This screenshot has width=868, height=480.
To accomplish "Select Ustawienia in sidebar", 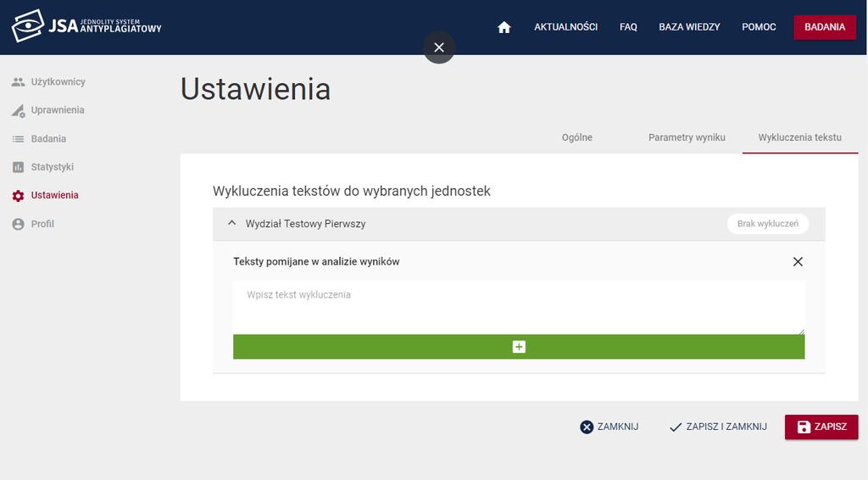I will click(54, 195).
